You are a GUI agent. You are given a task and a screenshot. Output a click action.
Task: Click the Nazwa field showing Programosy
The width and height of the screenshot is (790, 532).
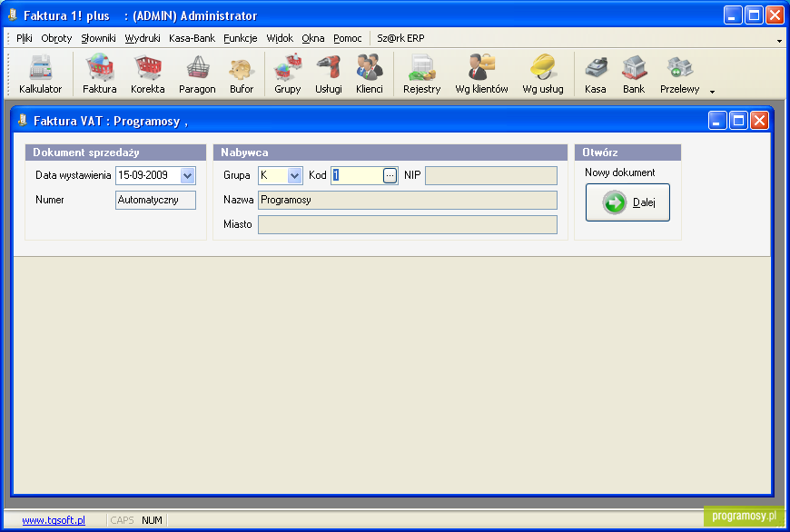click(x=408, y=200)
